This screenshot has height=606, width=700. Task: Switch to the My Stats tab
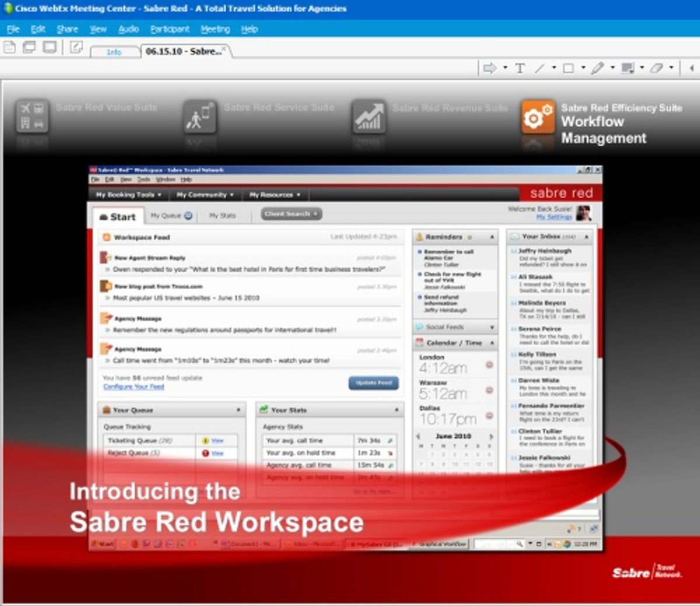pos(223,215)
